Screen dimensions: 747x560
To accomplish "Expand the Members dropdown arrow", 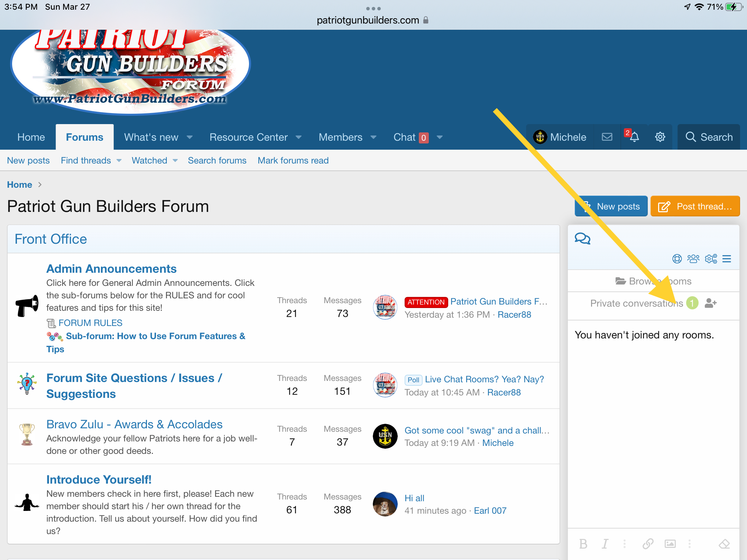I will pos(373,137).
